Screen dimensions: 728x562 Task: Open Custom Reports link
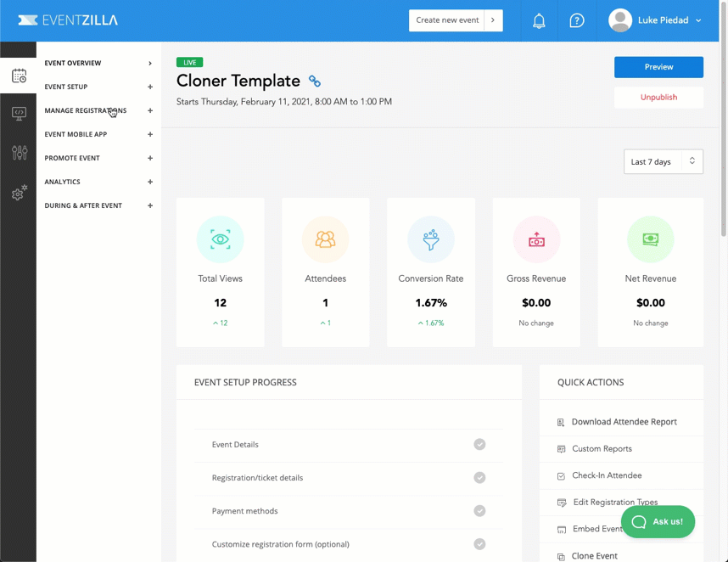coord(602,449)
